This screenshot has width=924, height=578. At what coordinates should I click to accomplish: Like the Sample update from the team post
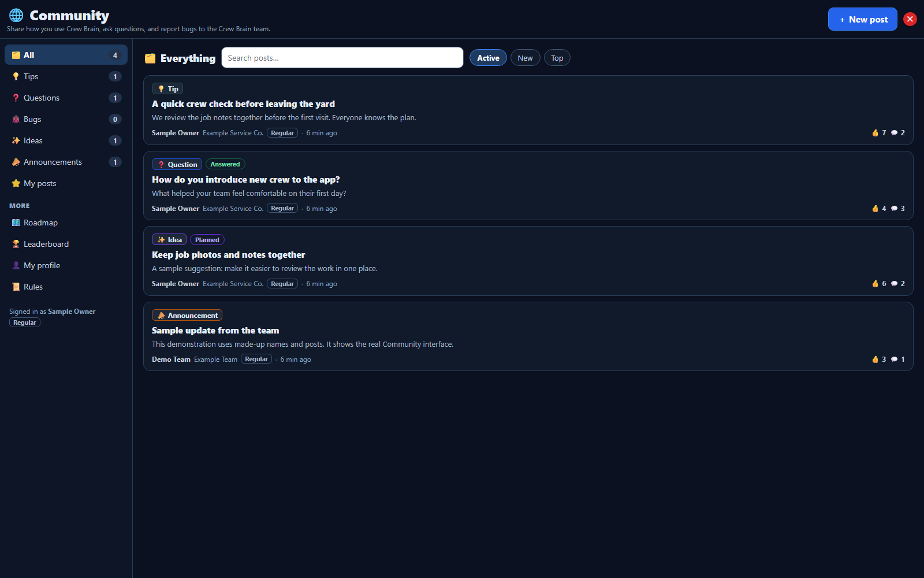point(879,360)
